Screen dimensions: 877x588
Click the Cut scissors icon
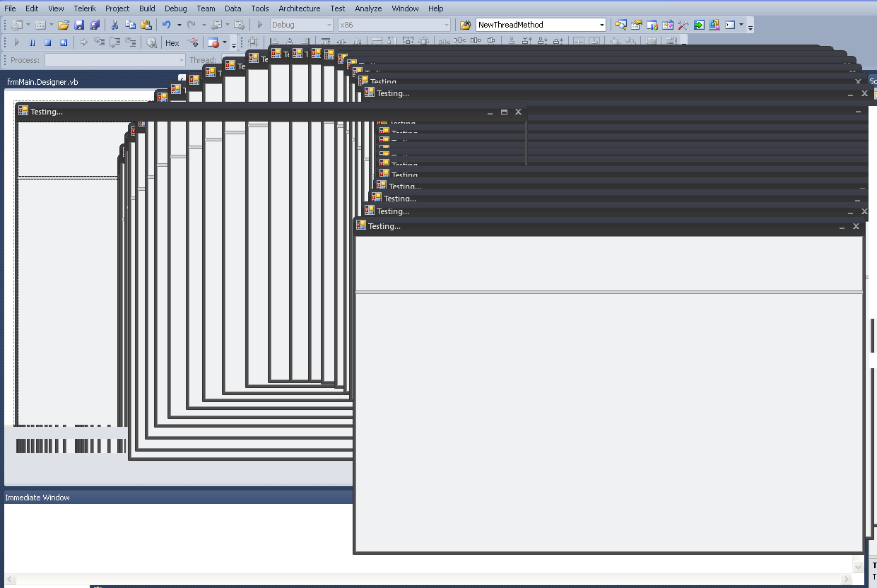click(x=114, y=25)
